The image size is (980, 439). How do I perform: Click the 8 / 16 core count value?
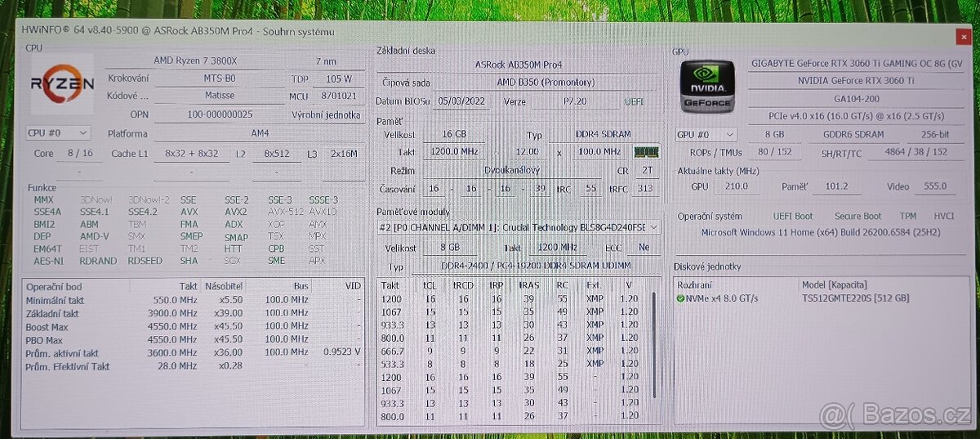[80, 154]
